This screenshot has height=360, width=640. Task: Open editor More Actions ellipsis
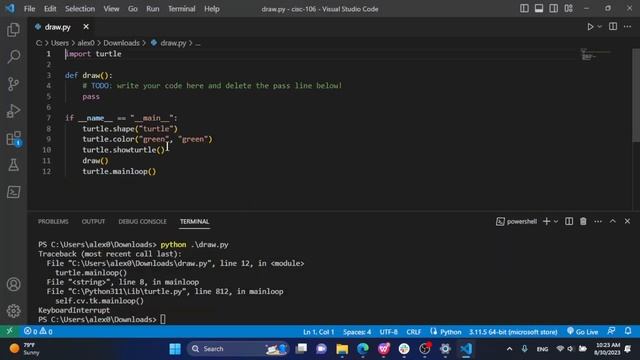pyautogui.click(x=627, y=27)
